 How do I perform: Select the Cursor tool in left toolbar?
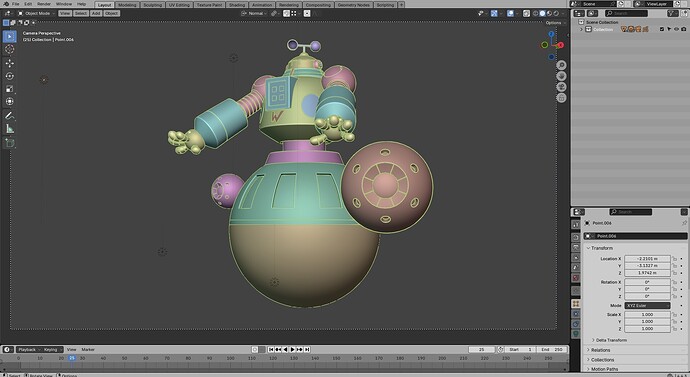(9, 49)
